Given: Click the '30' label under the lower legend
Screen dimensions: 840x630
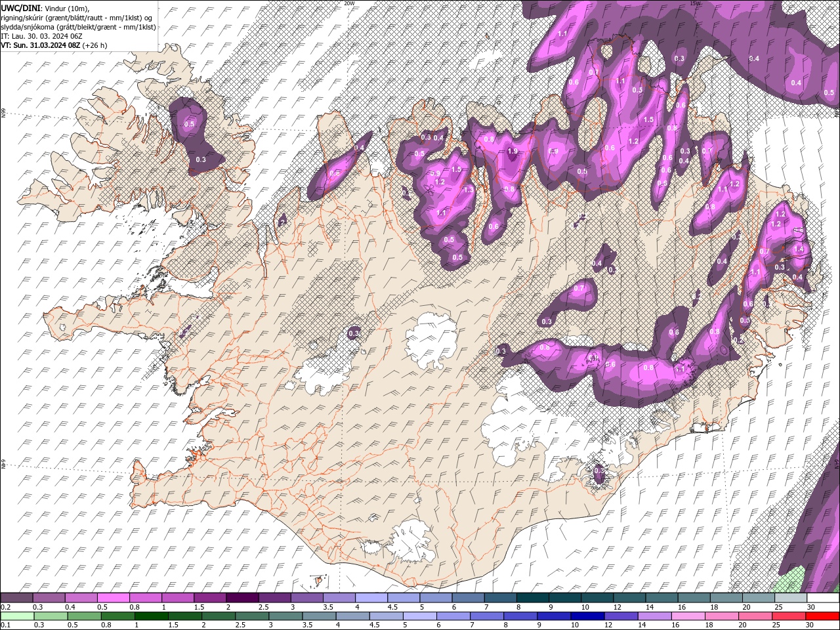Looking at the screenshot, I should point(811,625).
